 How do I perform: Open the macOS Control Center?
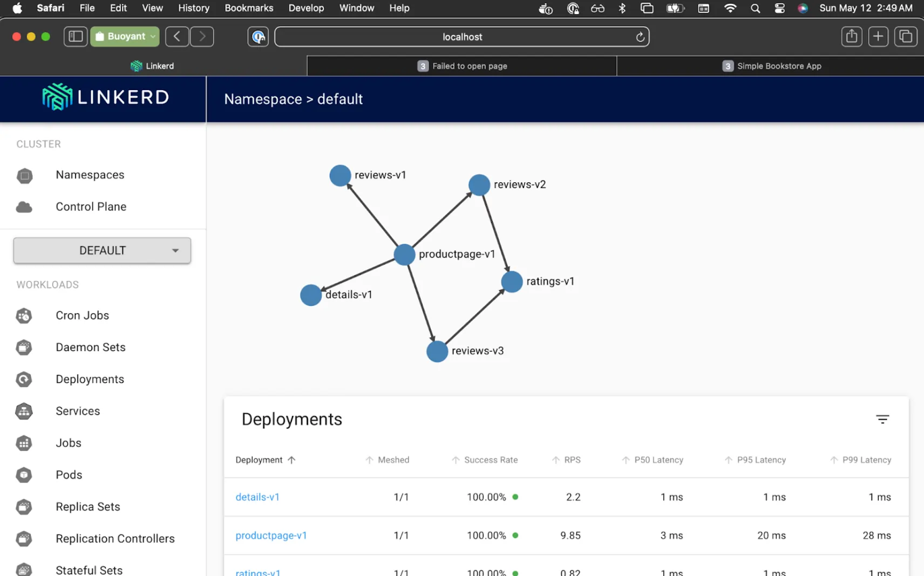(779, 8)
